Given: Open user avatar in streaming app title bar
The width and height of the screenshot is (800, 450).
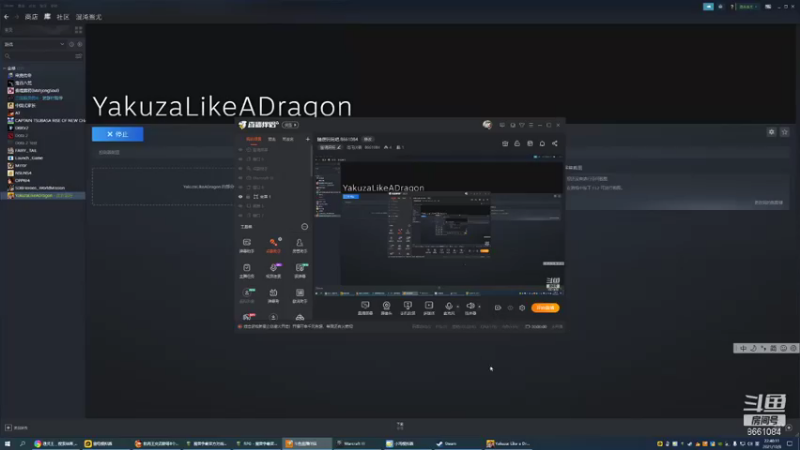Looking at the screenshot, I should pyautogui.click(x=487, y=125).
